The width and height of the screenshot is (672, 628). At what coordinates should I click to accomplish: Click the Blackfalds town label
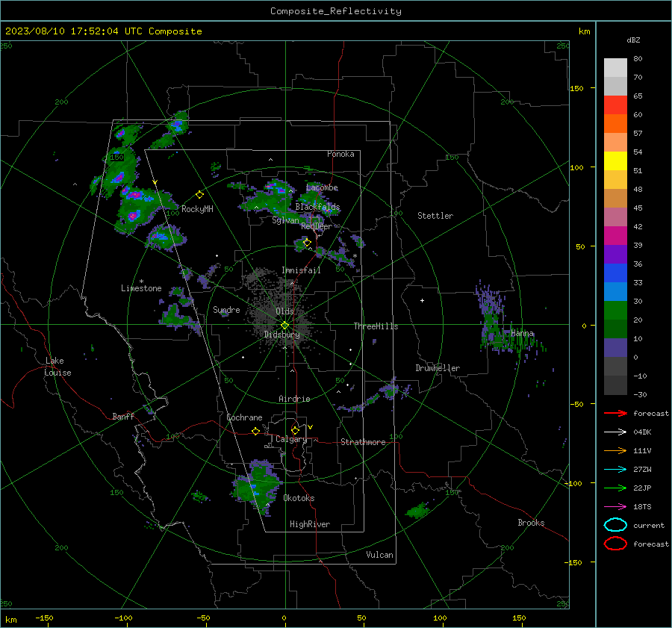[x=317, y=207]
